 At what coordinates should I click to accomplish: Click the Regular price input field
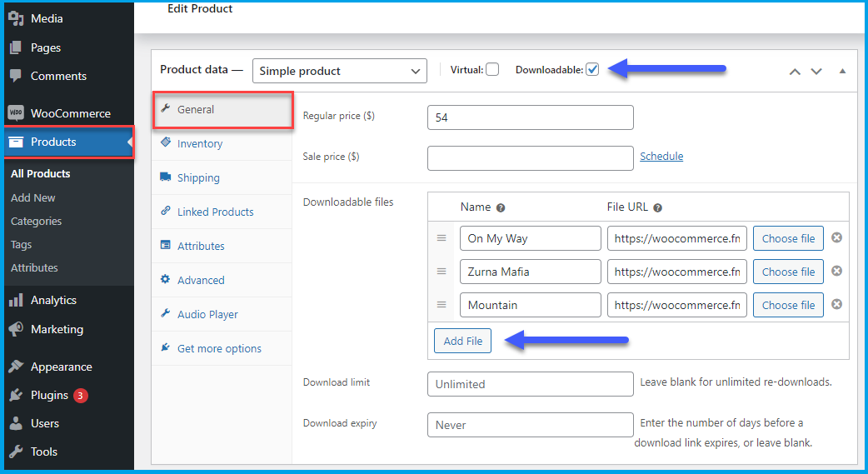[x=530, y=117]
